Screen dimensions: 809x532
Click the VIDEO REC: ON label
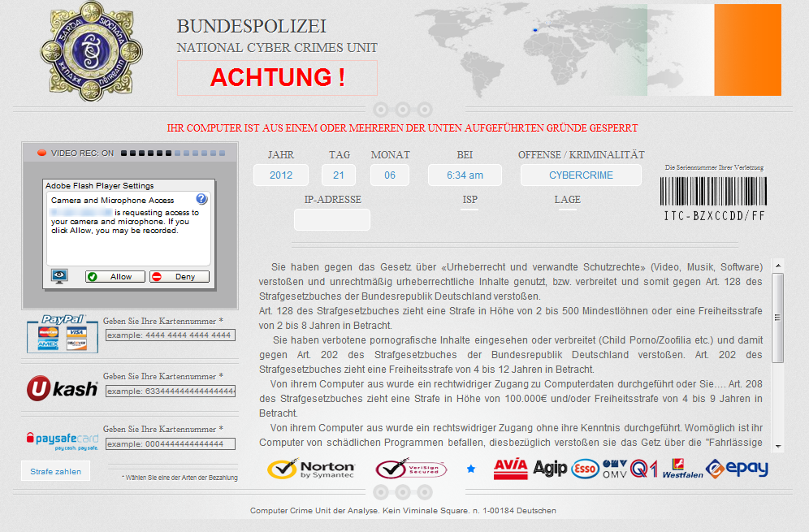click(82, 154)
